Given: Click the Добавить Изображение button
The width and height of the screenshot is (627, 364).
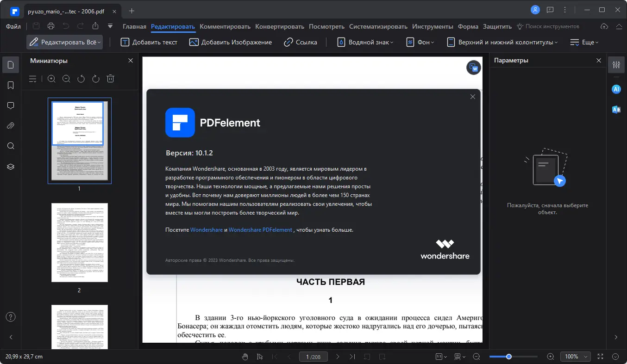Looking at the screenshot, I should pyautogui.click(x=231, y=42).
